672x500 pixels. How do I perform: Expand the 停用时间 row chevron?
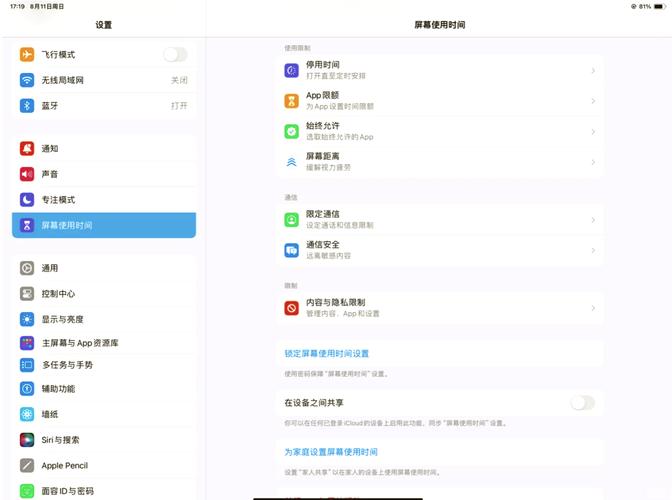(x=593, y=71)
